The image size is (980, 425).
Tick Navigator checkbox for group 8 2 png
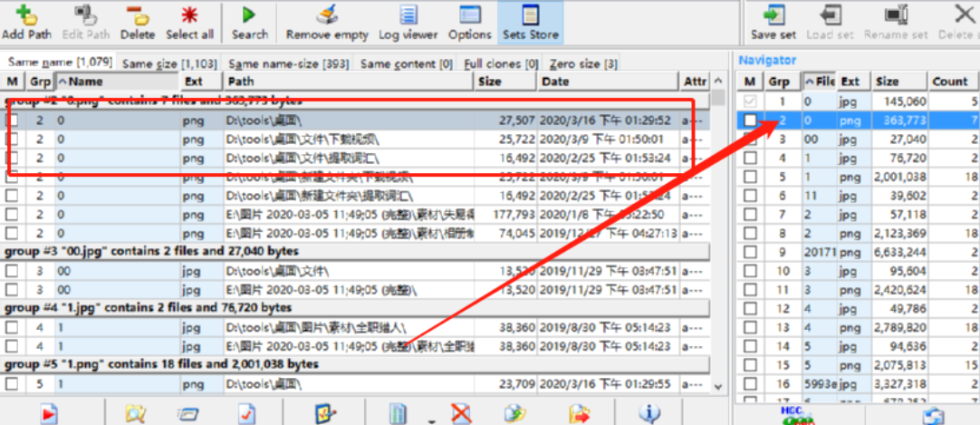point(751,234)
